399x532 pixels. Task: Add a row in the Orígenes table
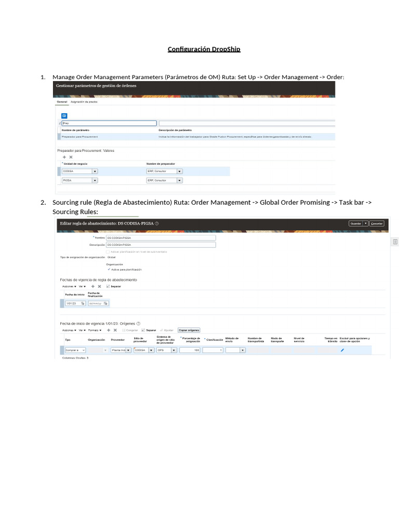pyautogui.click(x=109, y=330)
